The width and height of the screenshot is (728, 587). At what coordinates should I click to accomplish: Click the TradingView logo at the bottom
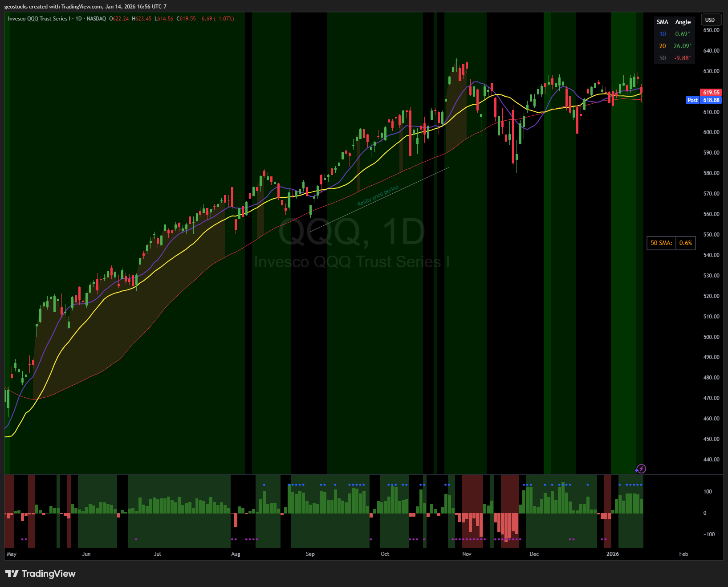pos(41,574)
